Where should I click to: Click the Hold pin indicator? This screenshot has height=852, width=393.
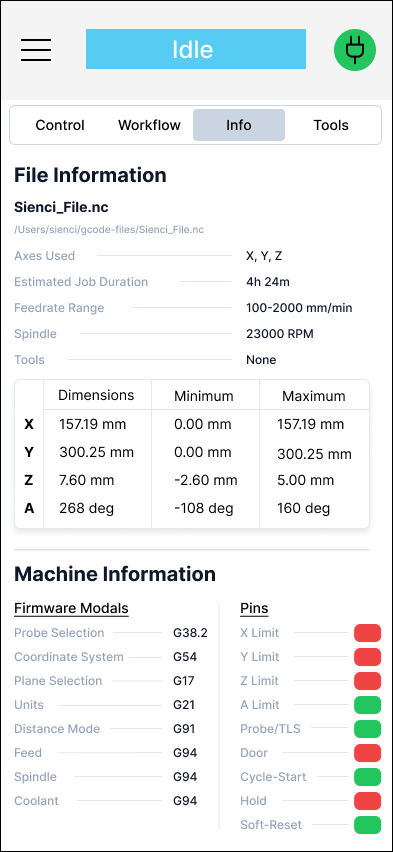point(367,800)
